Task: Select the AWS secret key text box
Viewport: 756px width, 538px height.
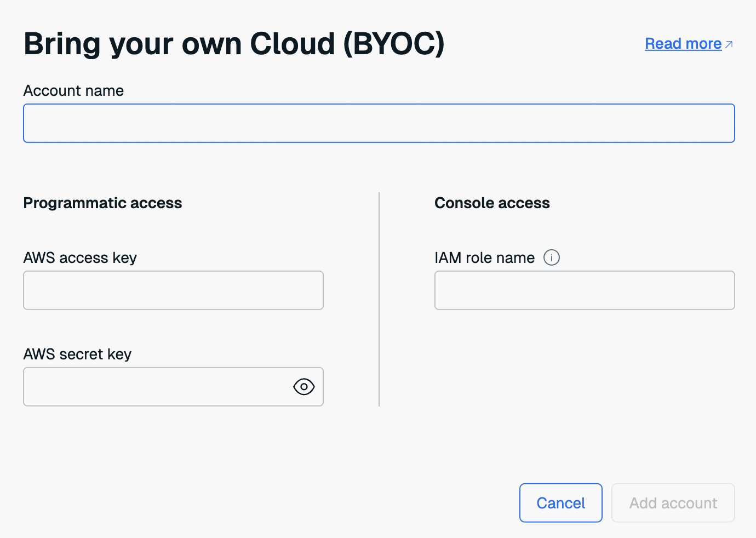Action: pyautogui.click(x=157, y=387)
